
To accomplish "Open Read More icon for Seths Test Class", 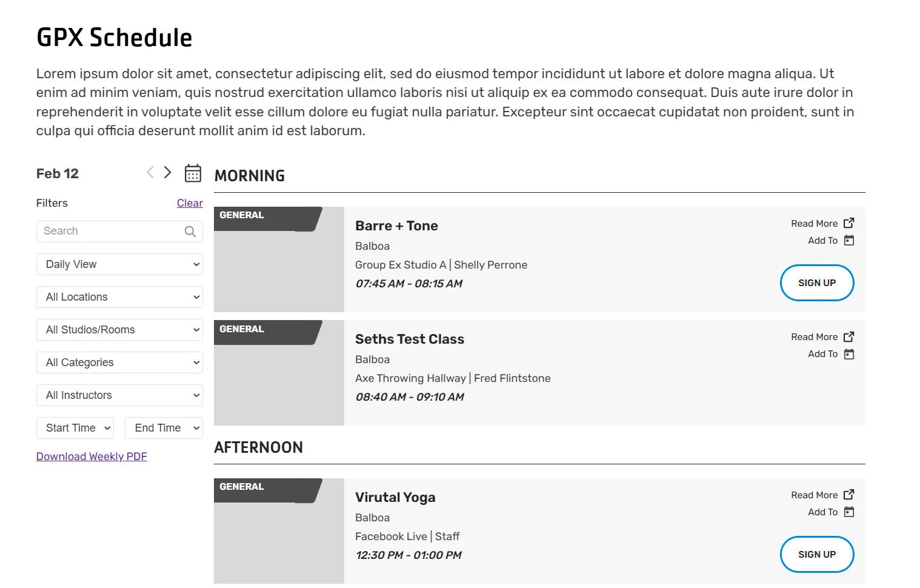I will click(849, 336).
